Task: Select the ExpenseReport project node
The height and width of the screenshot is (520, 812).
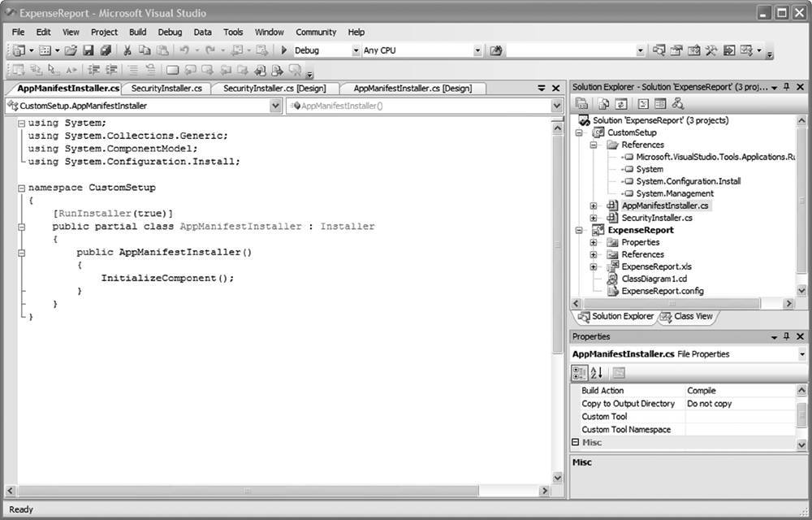Action: (641, 230)
